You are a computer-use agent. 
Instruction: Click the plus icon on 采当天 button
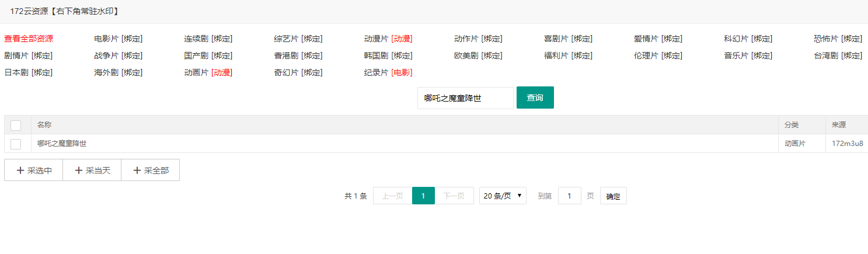click(79, 171)
